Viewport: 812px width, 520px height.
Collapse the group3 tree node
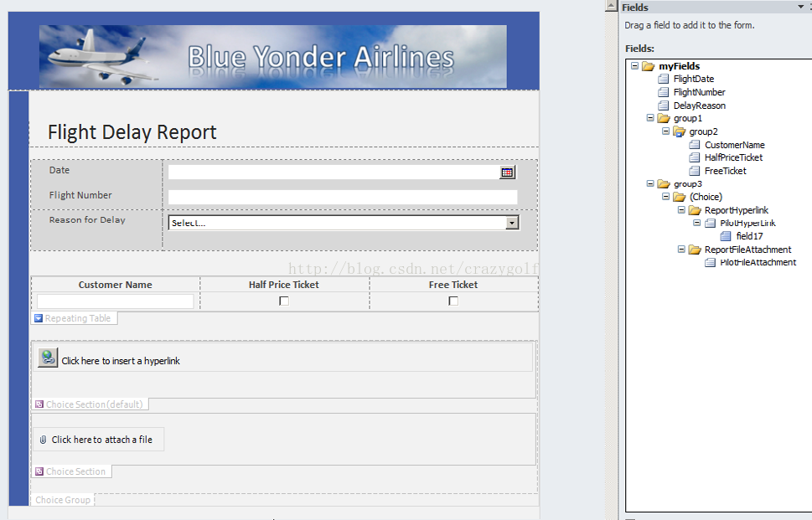point(650,183)
